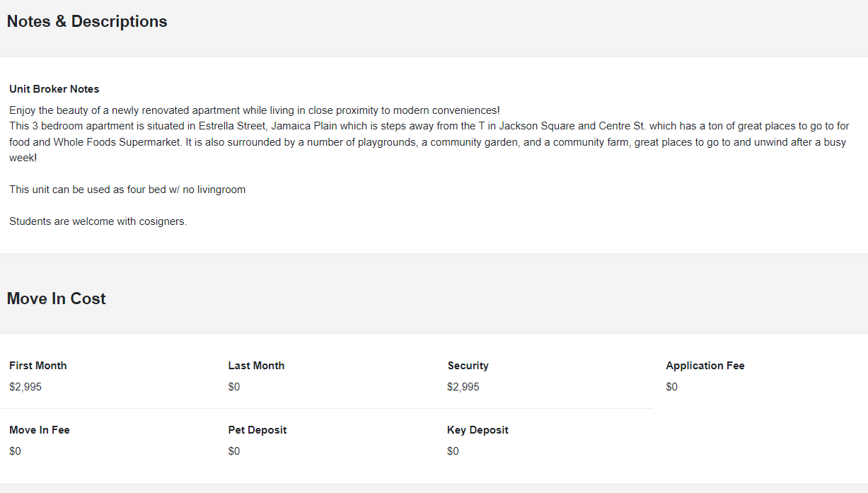The width and height of the screenshot is (868, 493).
Task: Select the Pet Deposit $0 value
Action: [234, 451]
